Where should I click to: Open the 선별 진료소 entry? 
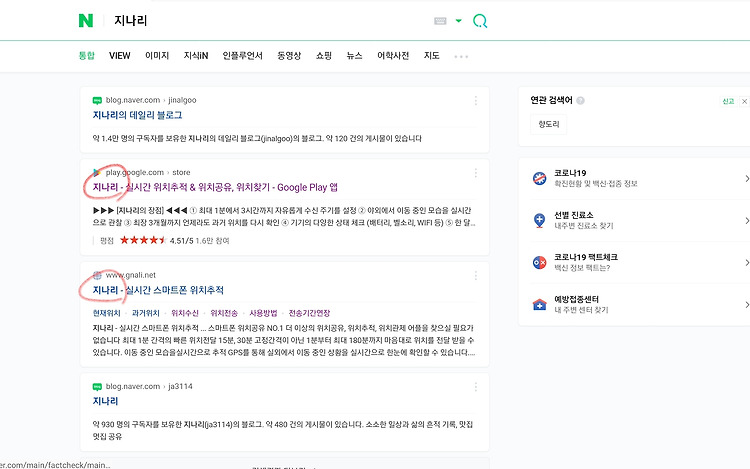584,220
